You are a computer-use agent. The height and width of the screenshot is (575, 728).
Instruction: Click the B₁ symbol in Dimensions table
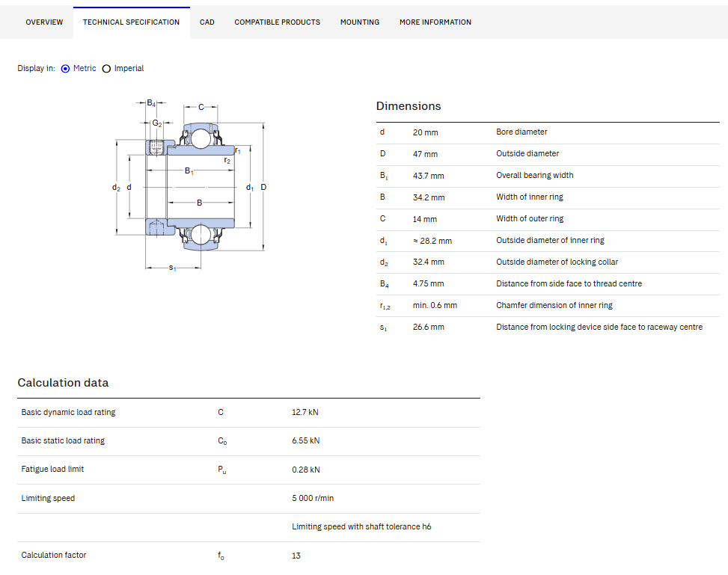tap(384, 176)
